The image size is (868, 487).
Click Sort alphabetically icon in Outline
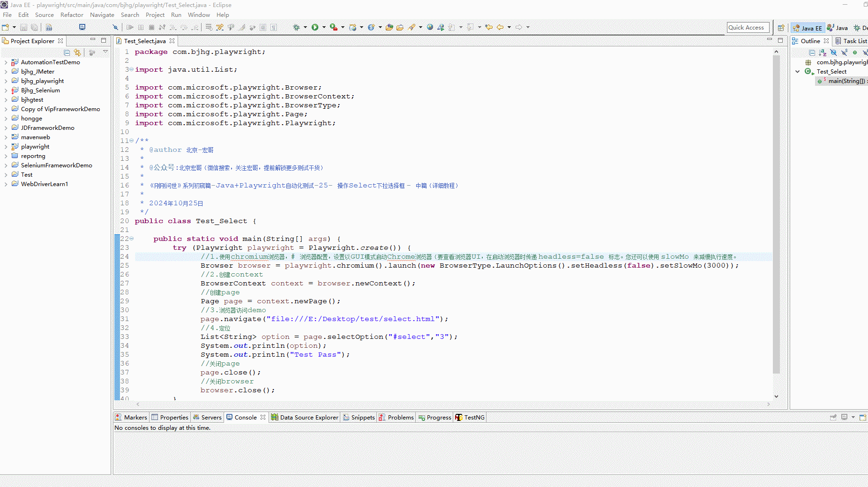(823, 52)
